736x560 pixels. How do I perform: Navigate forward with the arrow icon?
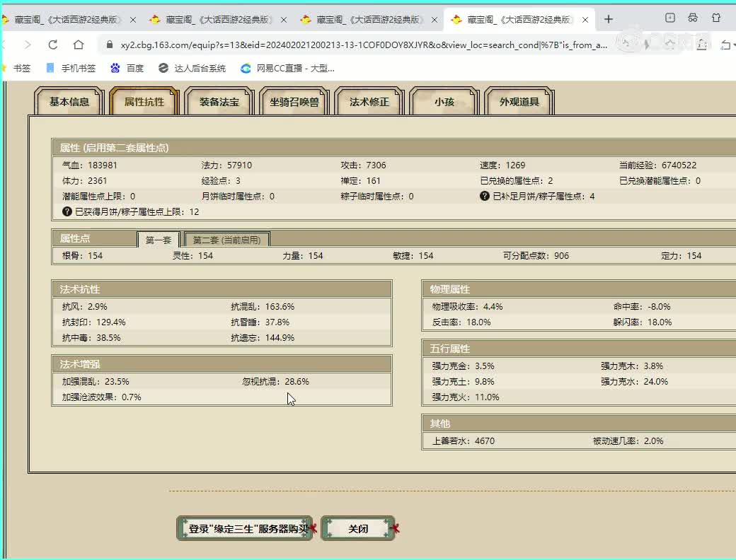tap(28, 45)
